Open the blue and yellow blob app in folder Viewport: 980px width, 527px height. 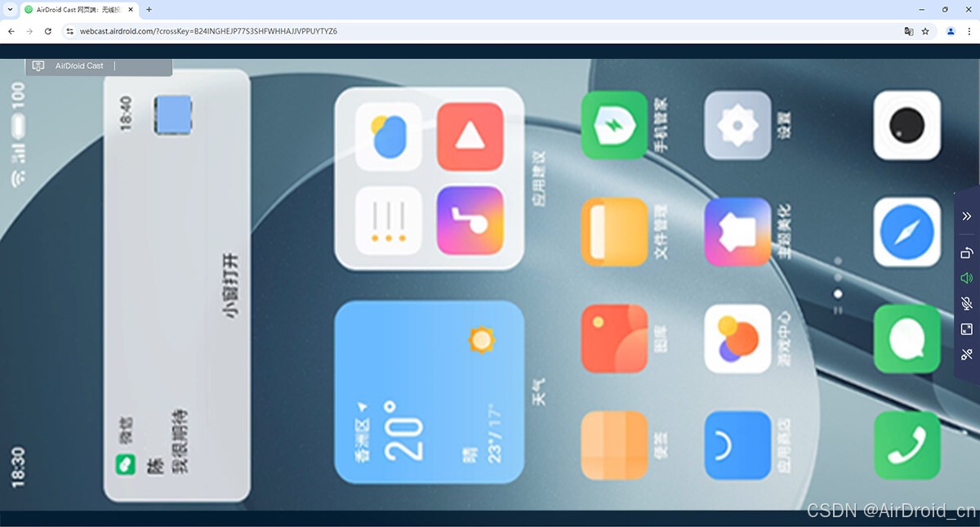point(389,136)
